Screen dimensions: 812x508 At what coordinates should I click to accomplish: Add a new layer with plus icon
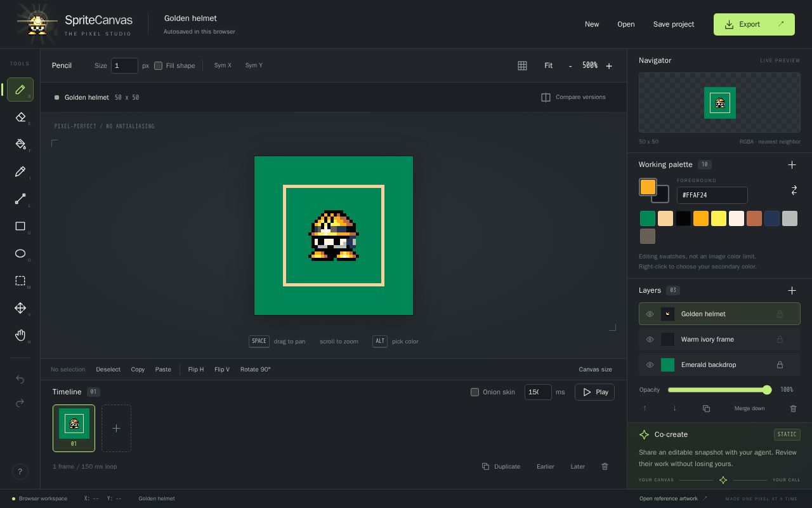792,290
